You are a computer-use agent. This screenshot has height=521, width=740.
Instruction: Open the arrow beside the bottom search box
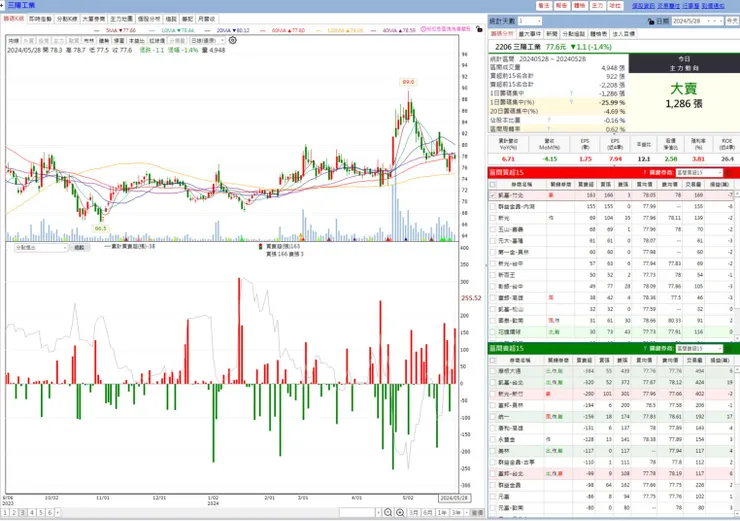[378, 513]
